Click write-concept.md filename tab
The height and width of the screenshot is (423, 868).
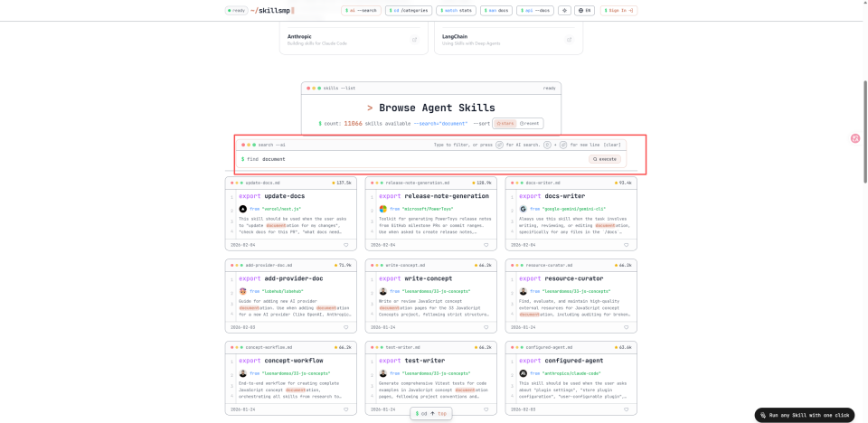coord(405,265)
